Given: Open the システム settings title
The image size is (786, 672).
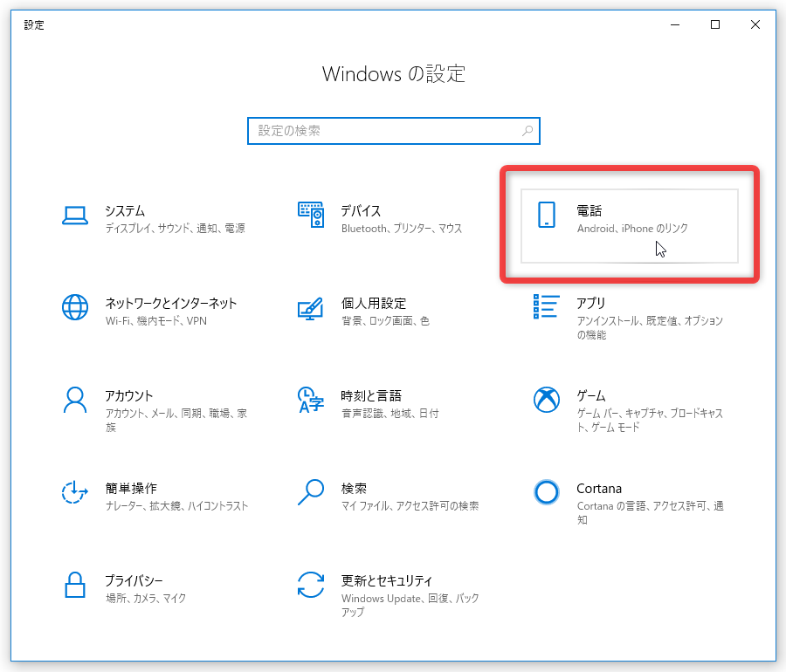Looking at the screenshot, I should [125, 211].
